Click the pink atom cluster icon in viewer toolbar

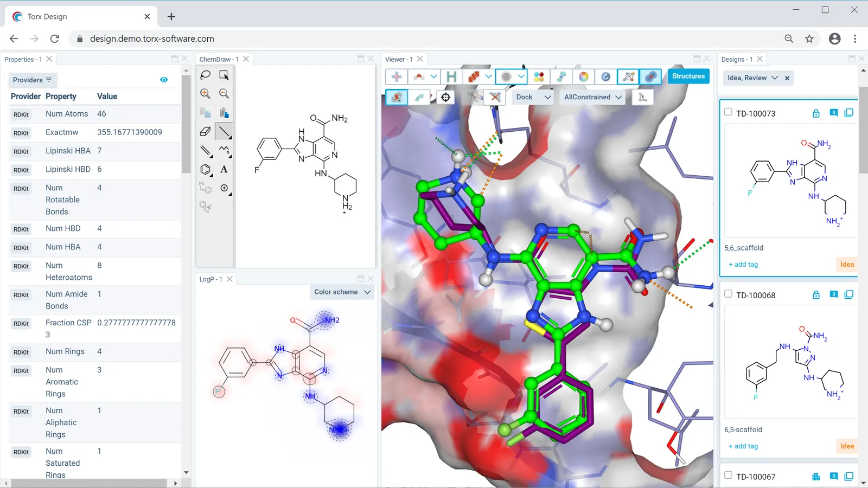click(x=397, y=76)
